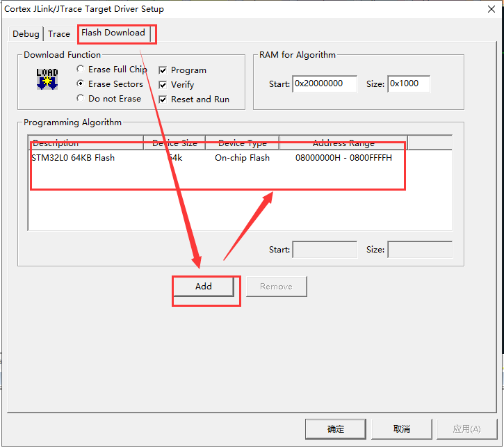This screenshot has height=448, width=504.
Task: Select the Flash Download tab
Action: coord(113,33)
